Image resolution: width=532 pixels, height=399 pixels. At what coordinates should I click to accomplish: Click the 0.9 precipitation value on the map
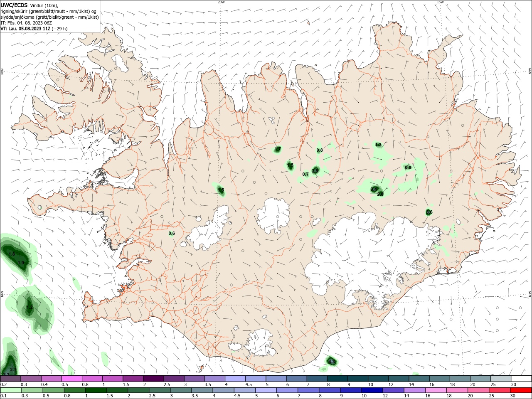408,167
